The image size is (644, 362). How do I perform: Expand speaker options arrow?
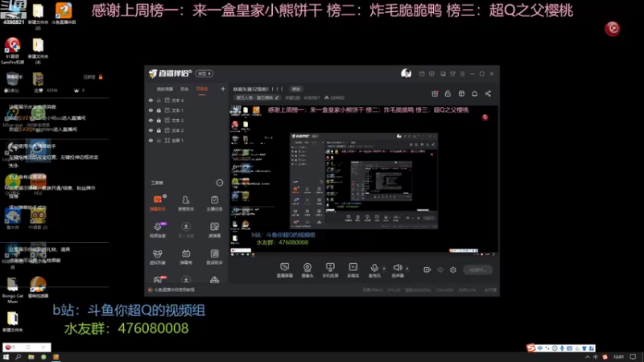(407, 269)
